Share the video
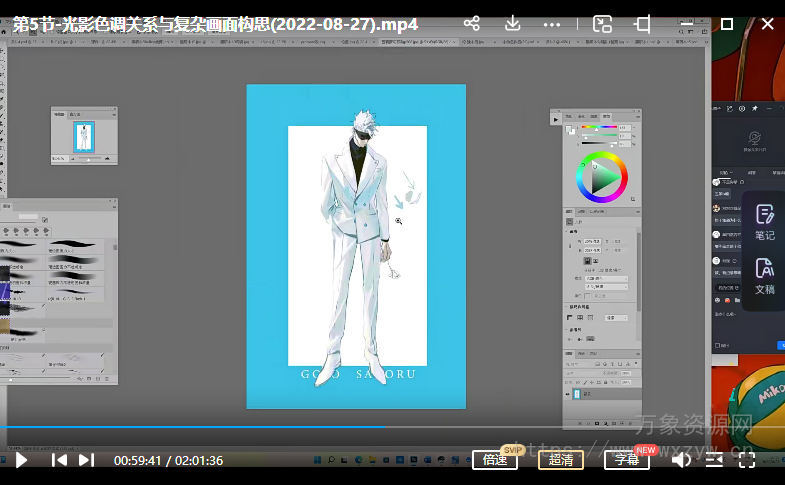The height and width of the screenshot is (485, 785). pos(472,23)
